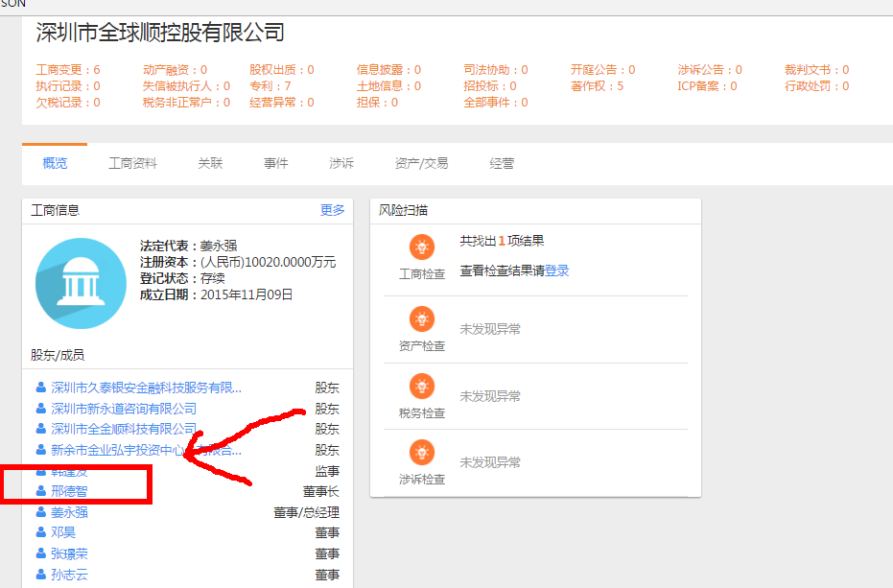Click registered capital 10020.0000万元 text
This screenshot has width=893, height=588.
tap(269, 262)
